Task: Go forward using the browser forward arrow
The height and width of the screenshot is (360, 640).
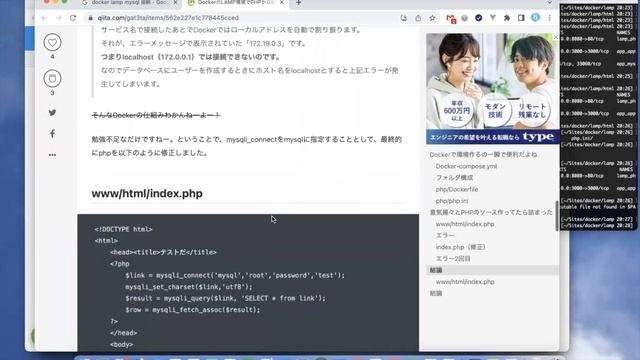Action: [x=58, y=18]
